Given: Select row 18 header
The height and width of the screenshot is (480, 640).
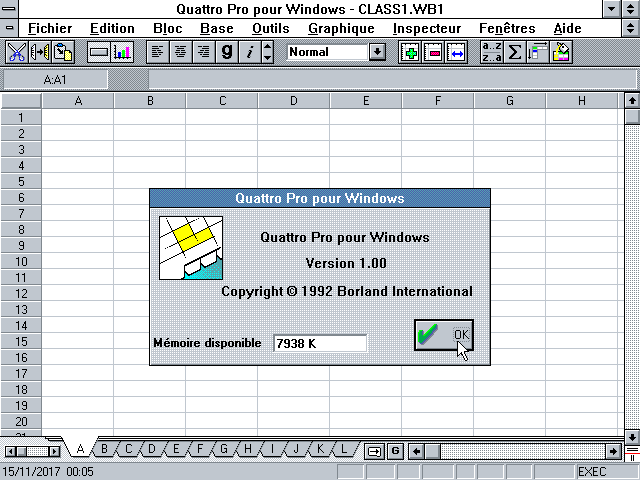Looking at the screenshot, I should click(x=21, y=389).
